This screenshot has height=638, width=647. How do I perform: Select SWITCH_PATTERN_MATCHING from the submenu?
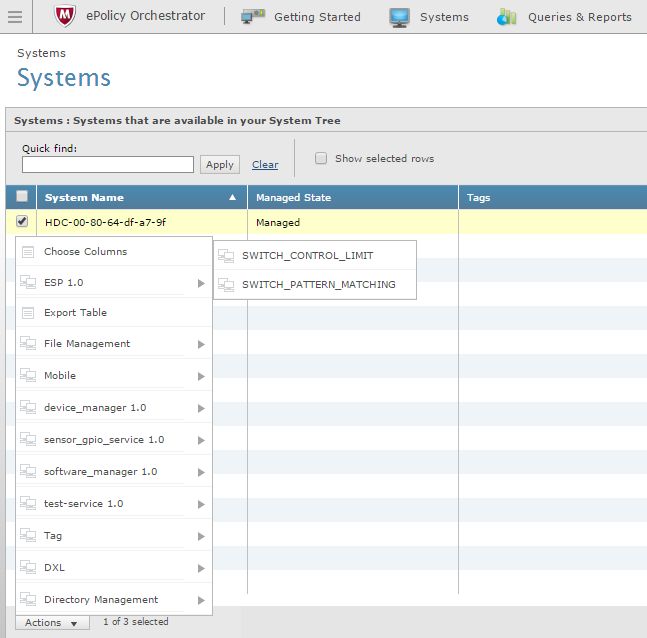(x=318, y=285)
